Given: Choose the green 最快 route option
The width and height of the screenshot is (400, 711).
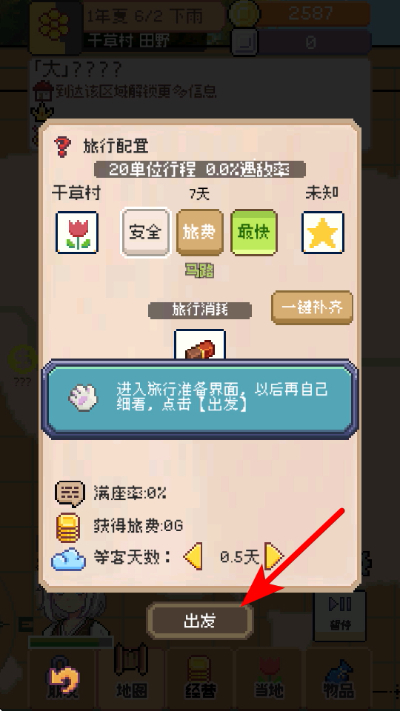Looking at the screenshot, I should [254, 232].
